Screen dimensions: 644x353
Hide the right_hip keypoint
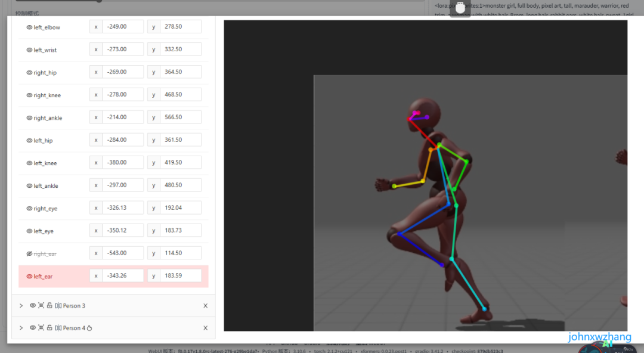(x=29, y=72)
